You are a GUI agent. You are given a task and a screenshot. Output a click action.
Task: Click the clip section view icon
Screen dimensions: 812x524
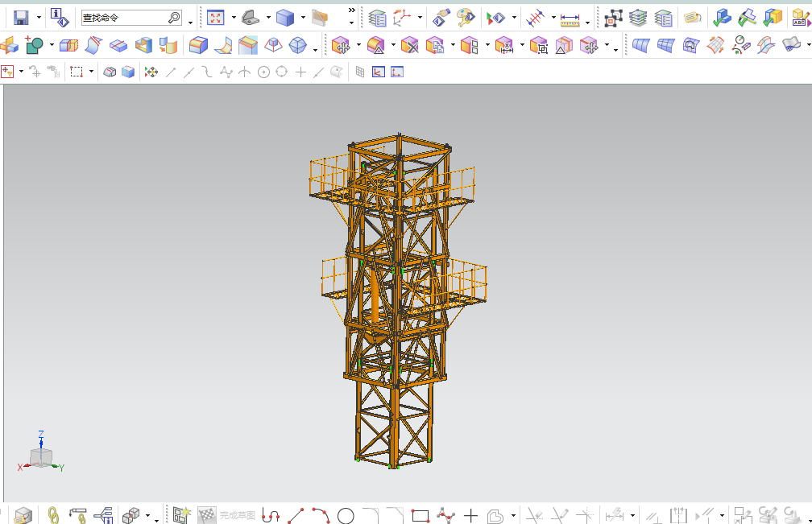pos(320,18)
